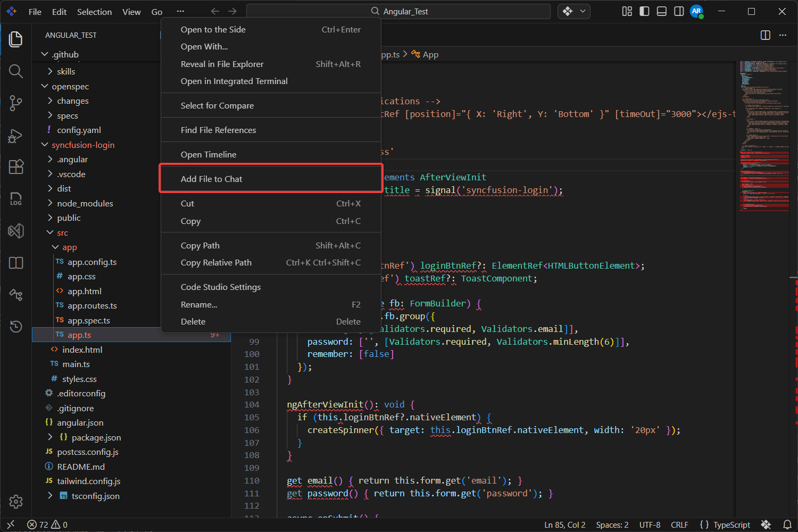The width and height of the screenshot is (798, 532).
Task: Open the File menu
Action: [x=35, y=11]
